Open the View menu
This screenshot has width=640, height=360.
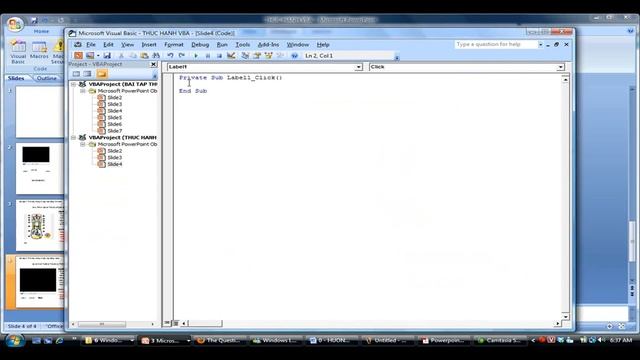pyautogui.click(x=127, y=44)
